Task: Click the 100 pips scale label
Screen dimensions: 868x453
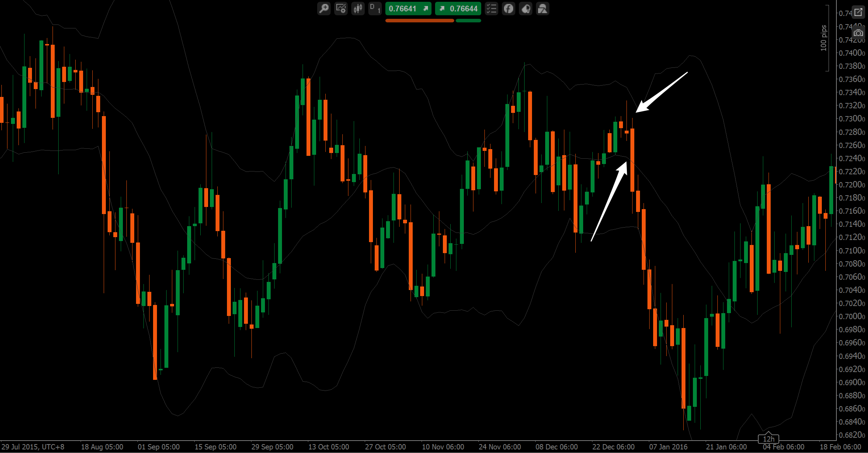Action: pyautogui.click(x=824, y=38)
